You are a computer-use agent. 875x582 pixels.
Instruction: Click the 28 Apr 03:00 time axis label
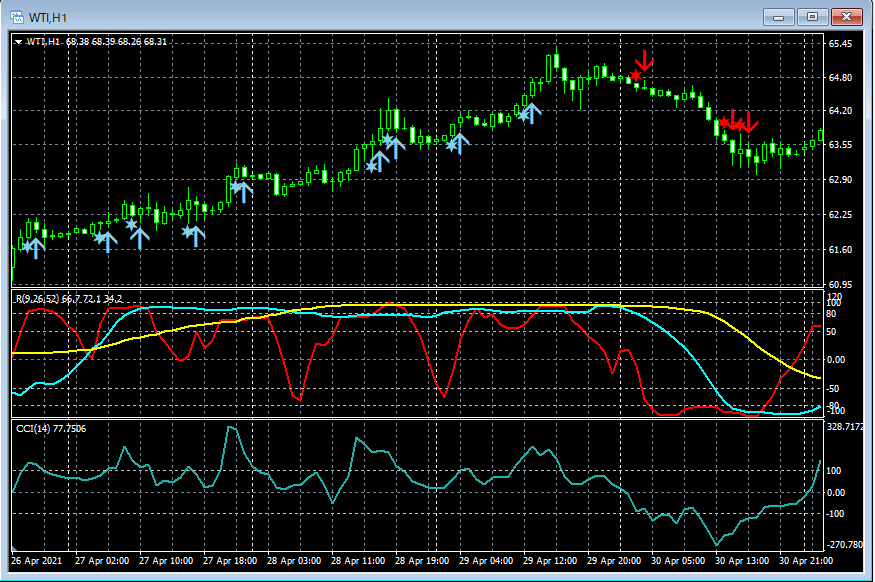(294, 561)
